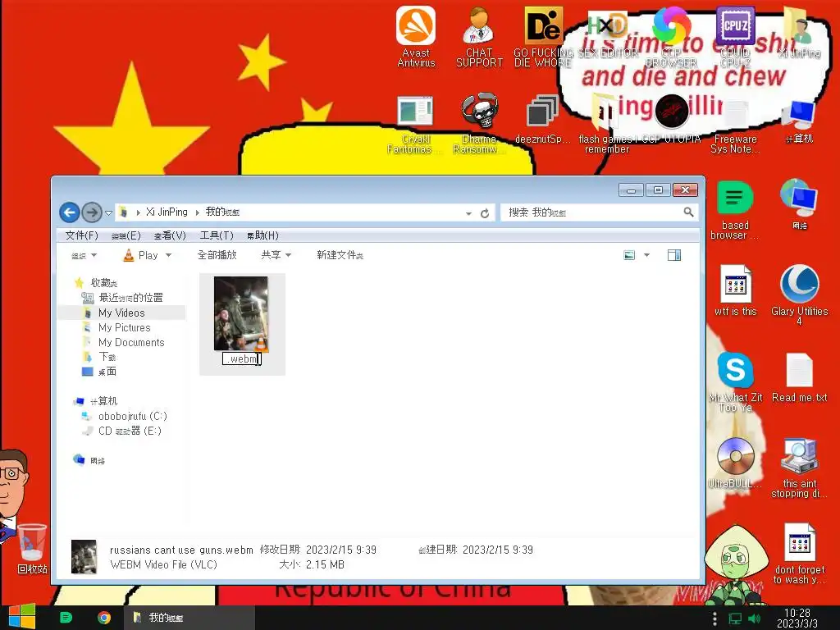Screen dimensions: 840x630
Task: Refresh the Explorer address bar
Action: pyautogui.click(x=485, y=213)
